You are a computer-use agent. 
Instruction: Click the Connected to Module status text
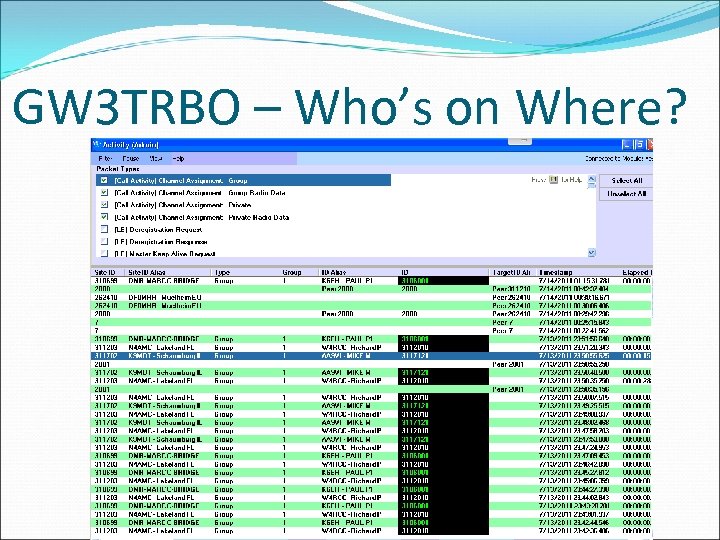tap(619, 158)
